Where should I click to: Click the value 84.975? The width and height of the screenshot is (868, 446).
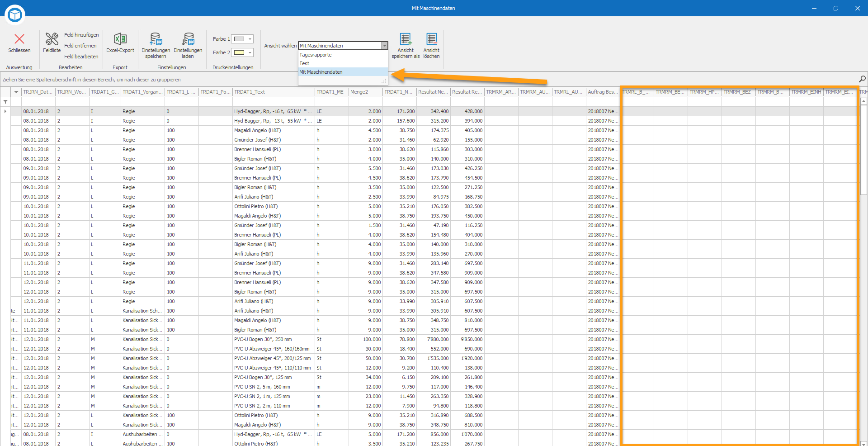click(441, 197)
